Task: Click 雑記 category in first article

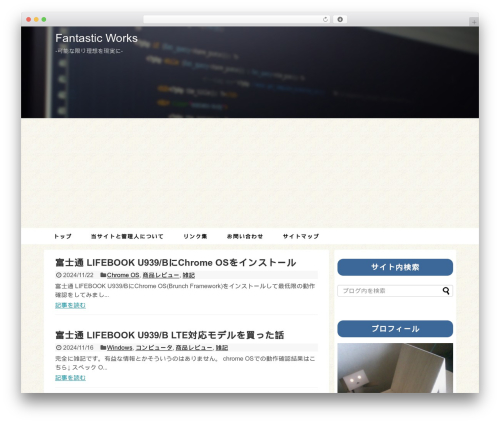Action: (189, 275)
